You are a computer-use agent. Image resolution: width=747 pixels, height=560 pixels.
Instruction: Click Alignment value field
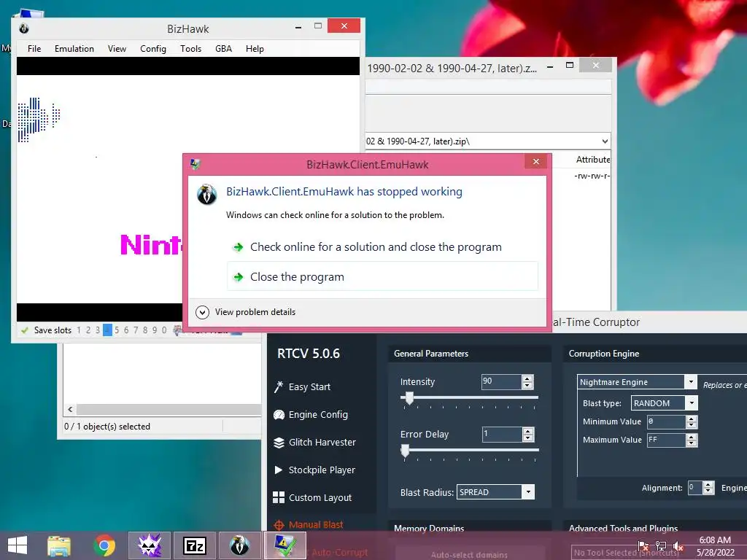pos(695,488)
